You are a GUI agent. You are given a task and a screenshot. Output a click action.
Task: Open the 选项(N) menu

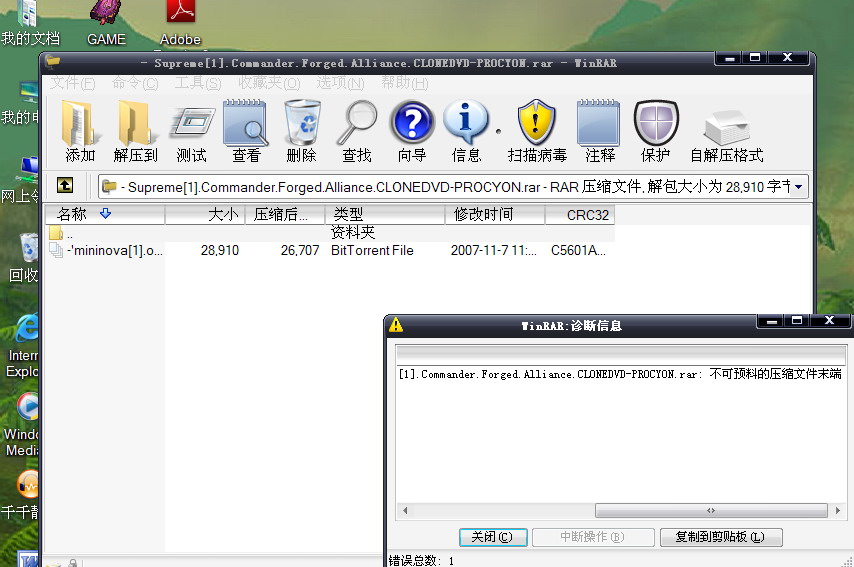pyautogui.click(x=340, y=83)
